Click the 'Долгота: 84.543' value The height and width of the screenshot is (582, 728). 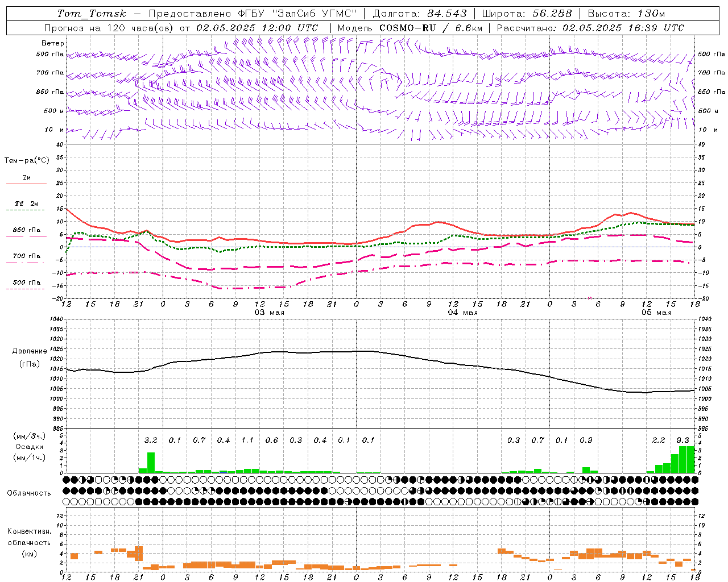(420, 14)
